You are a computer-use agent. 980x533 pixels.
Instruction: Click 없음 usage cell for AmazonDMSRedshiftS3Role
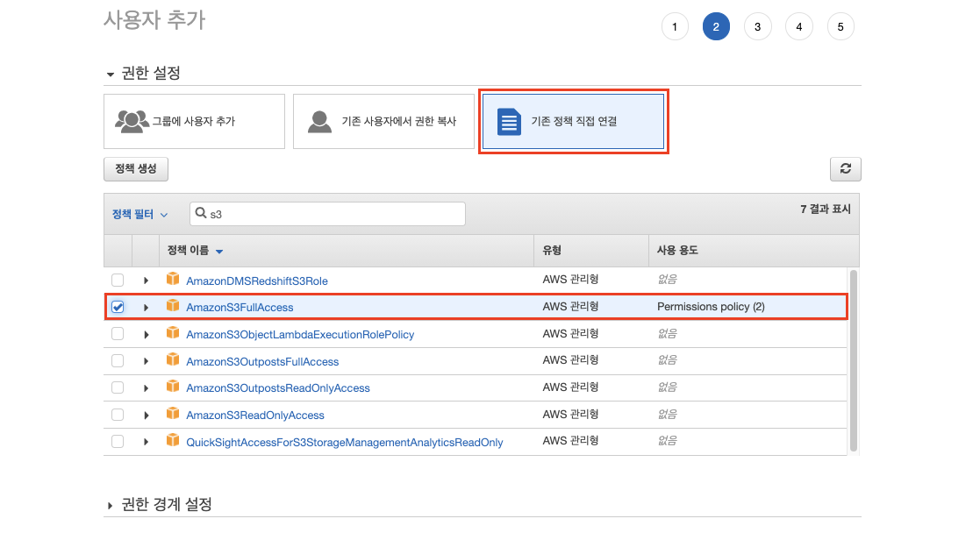click(x=667, y=280)
